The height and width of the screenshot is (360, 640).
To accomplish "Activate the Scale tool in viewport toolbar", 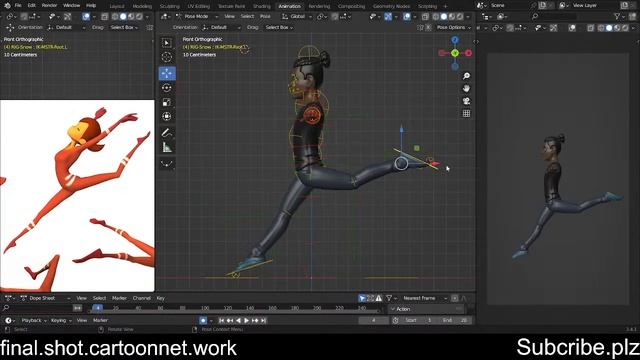I will (x=167, y=102).
